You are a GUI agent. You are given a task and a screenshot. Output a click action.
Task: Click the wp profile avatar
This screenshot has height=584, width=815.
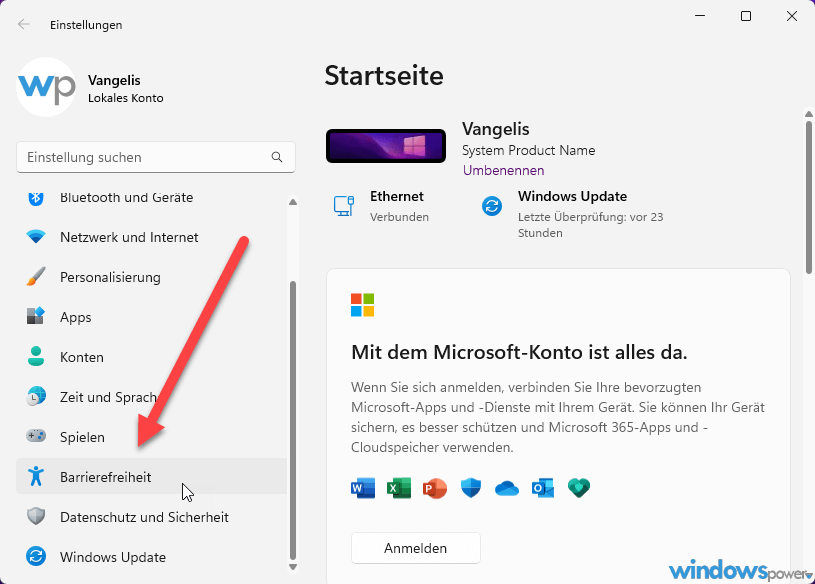coord(46,87)
